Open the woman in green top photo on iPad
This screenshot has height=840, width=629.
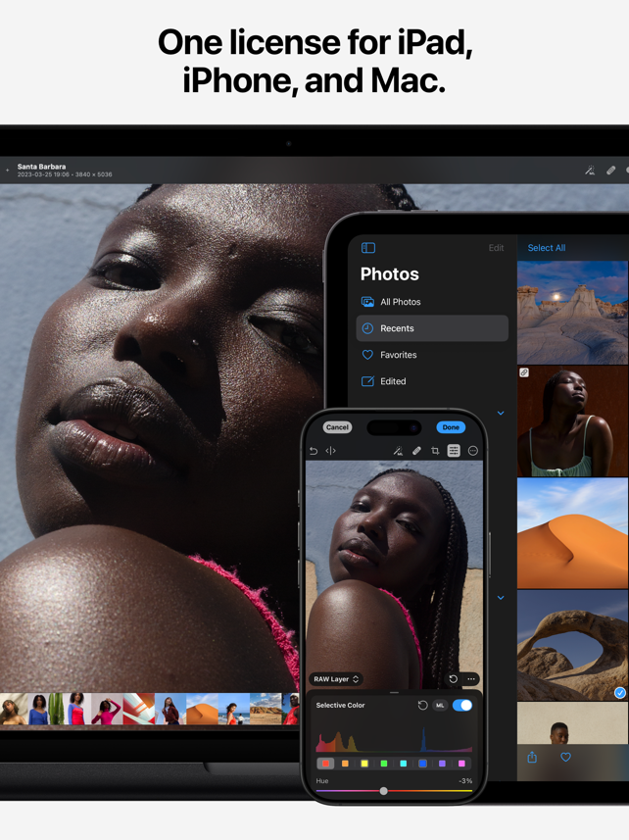(573, 421)
